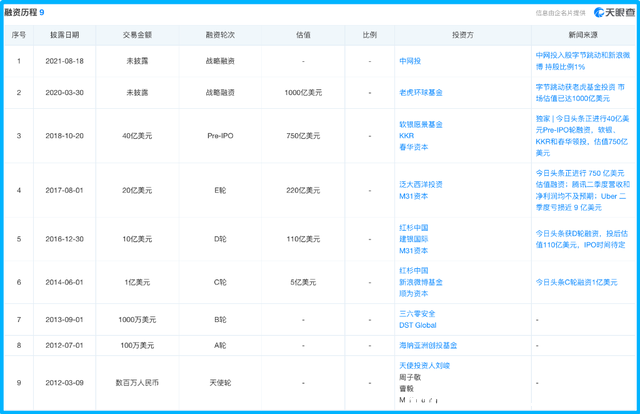640x414 pixels.
Task: Click M31资本 in the D轮 row
Action: (x=413, y=250)
